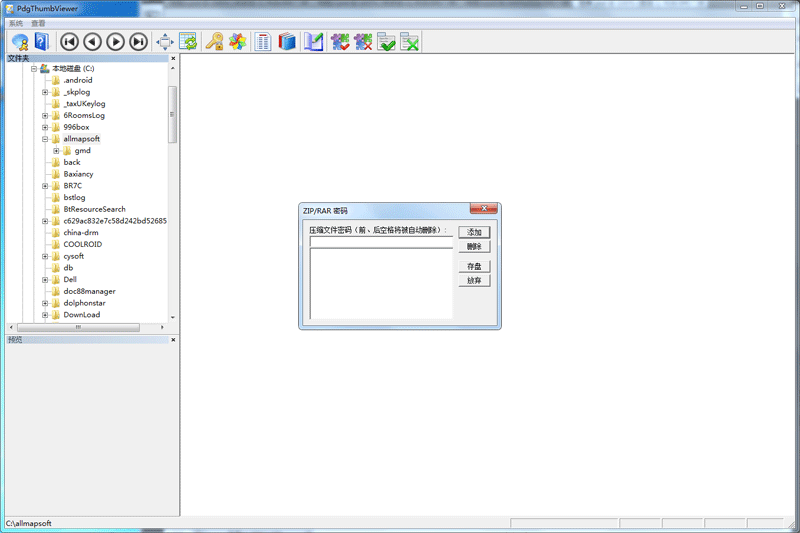This screenshot has width=800, height=533.
Task: Click the folder tree scroll-down arrow
Action: pyautogui.click(x=172, y=317)
